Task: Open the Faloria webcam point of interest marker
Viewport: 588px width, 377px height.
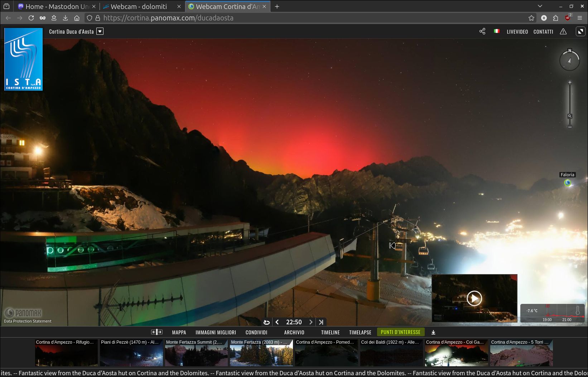Action: tap(568, 183)
